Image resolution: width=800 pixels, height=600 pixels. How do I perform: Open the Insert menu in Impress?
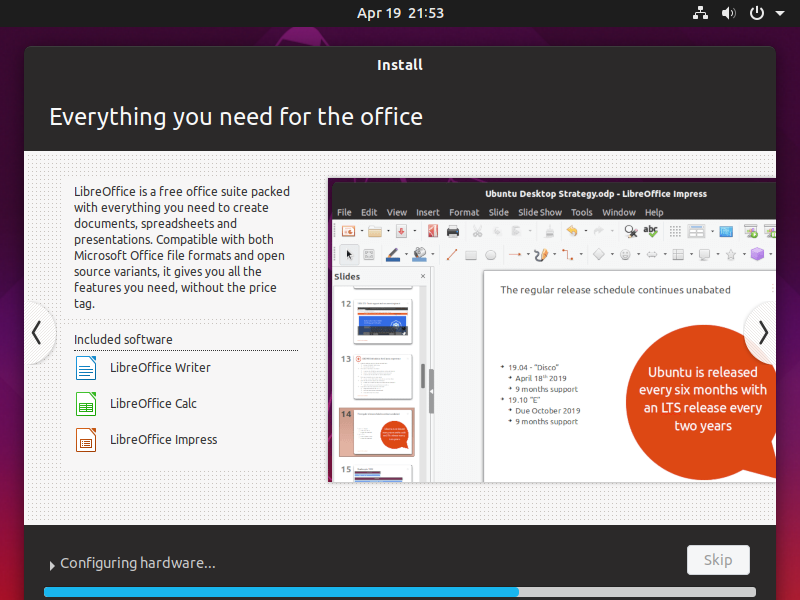(428, 212)
